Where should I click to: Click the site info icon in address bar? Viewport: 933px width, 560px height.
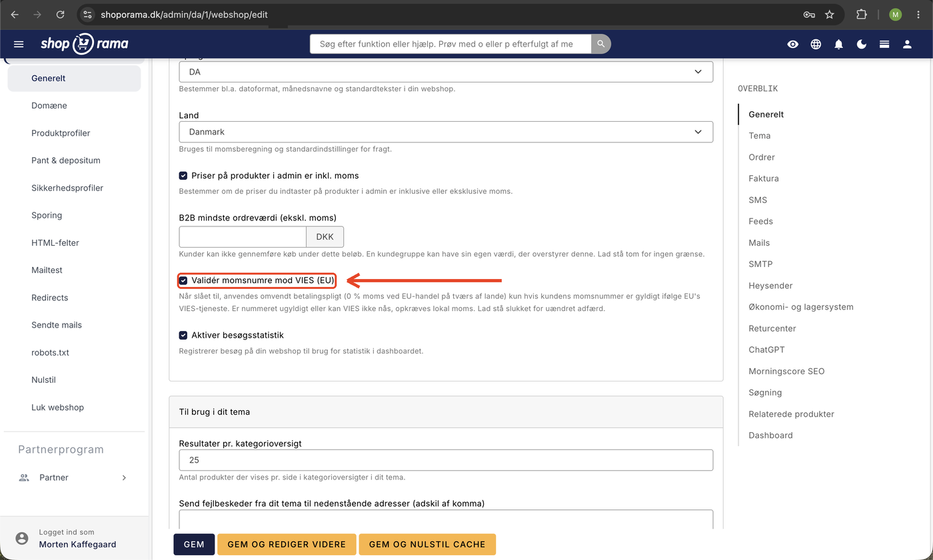[x=88, y=14]
